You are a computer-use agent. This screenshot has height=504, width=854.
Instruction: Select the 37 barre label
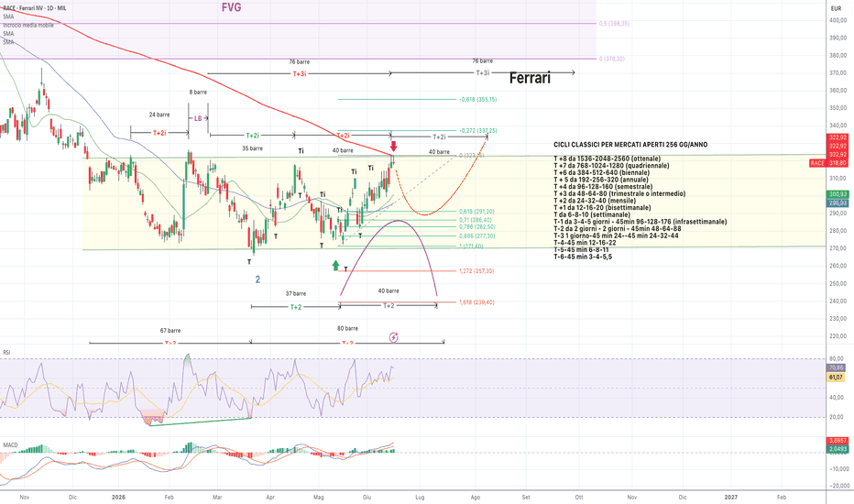tap(296, 293)
